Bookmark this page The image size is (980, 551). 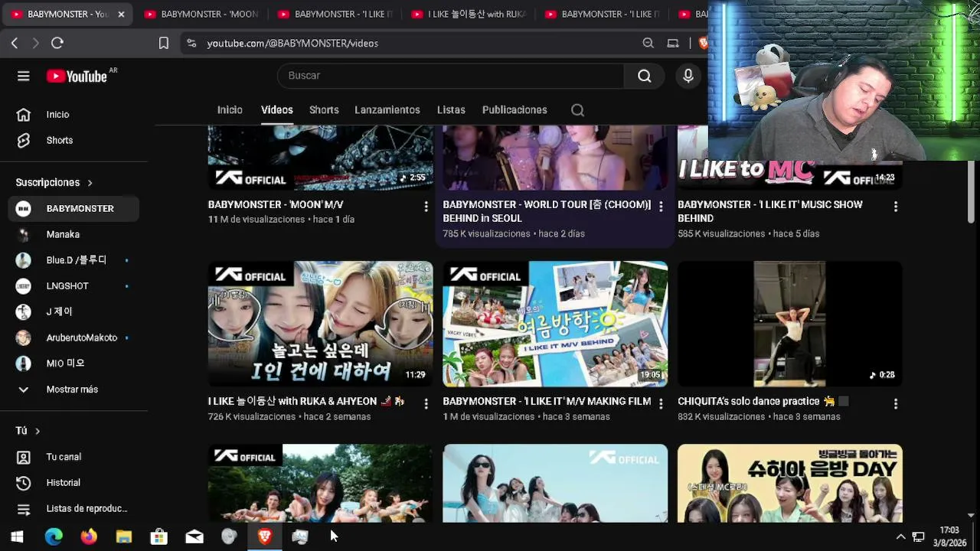pos(164,44)
